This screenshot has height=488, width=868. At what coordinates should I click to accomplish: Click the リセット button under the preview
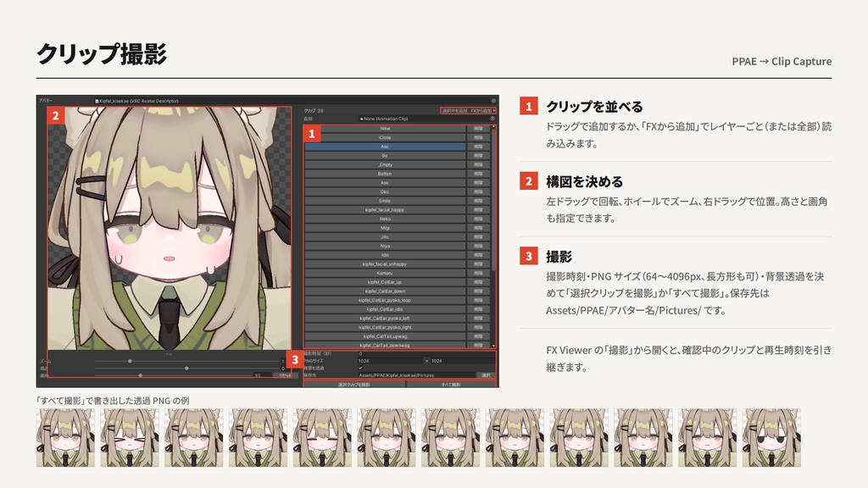(x=286, y=375)
